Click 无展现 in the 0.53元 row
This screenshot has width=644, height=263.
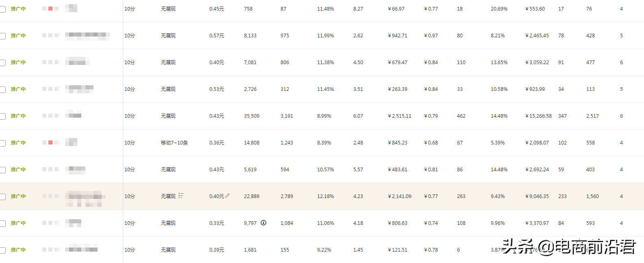(168, 89)
